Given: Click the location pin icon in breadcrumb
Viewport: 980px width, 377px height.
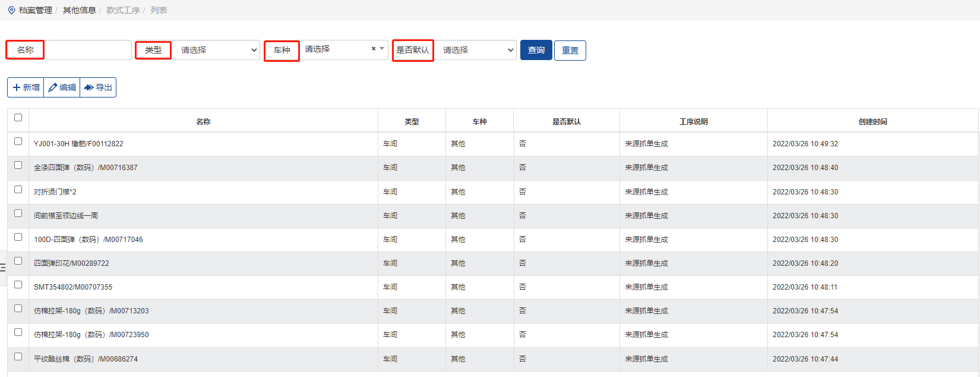Looking at the screenshot, I should (11, 10).
